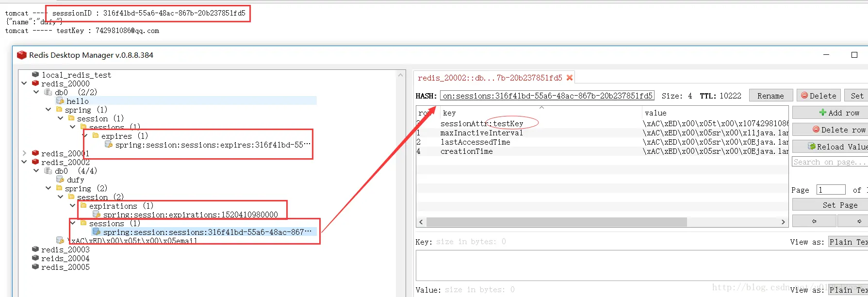Click the horizontal scrollbar thumb of hash table
Viewport: 868px width, 297px height.
[557, 222]
